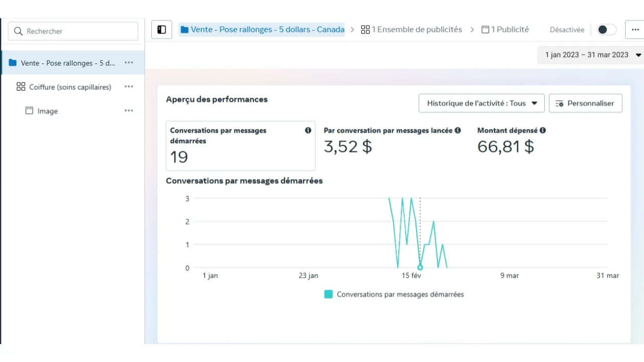Open the 1 Ensemble de publicités breadcrumb

[x=411, y=30]
